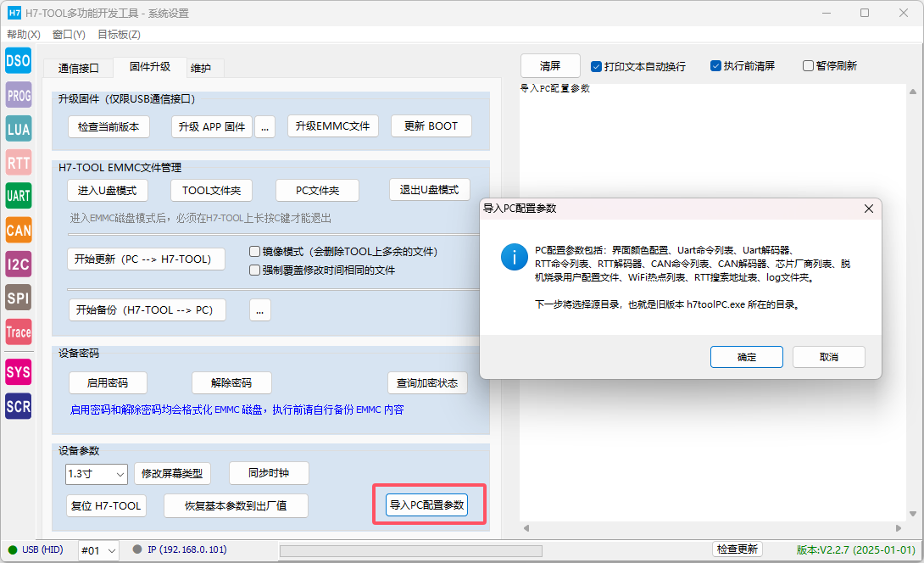Click 修改屏幕类型 button
The width and height of the screenshot is (924, 563).
(x=172, y=473)
